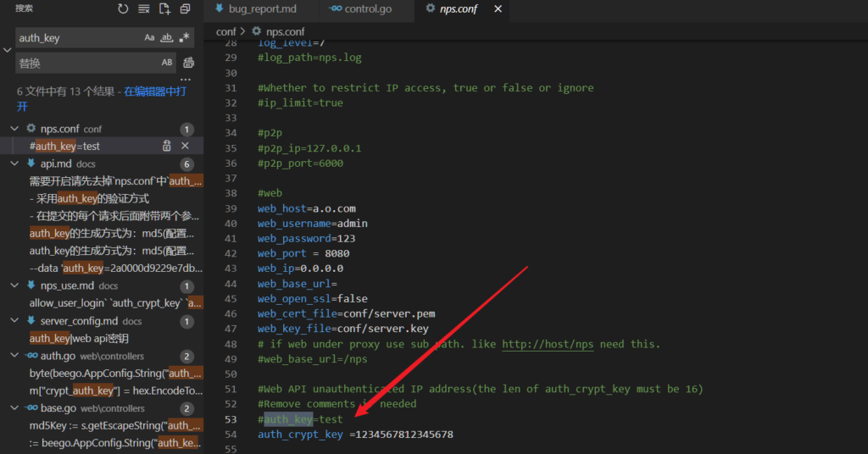Collapse server_config.md results group

coord(14,321)
